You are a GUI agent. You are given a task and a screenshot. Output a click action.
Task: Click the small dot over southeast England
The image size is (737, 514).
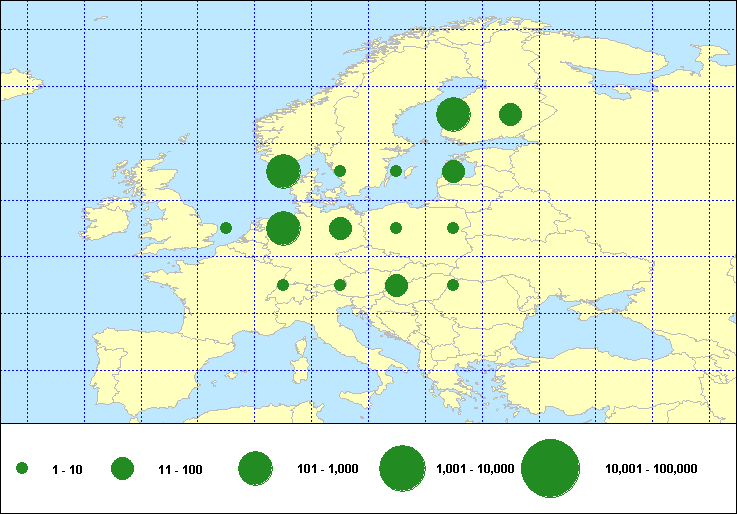[x=226, y=228]
